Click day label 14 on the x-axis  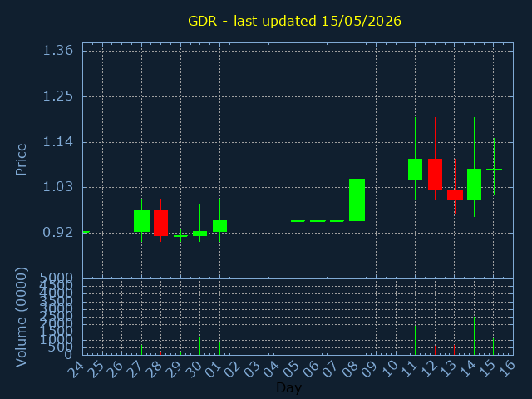(x=467, y=369)
